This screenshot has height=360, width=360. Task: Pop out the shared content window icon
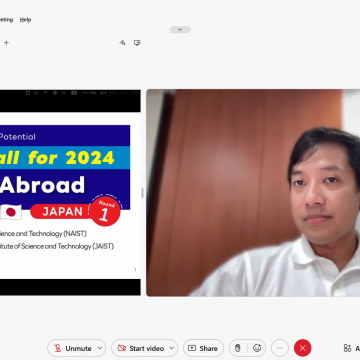tap(137, 43)
